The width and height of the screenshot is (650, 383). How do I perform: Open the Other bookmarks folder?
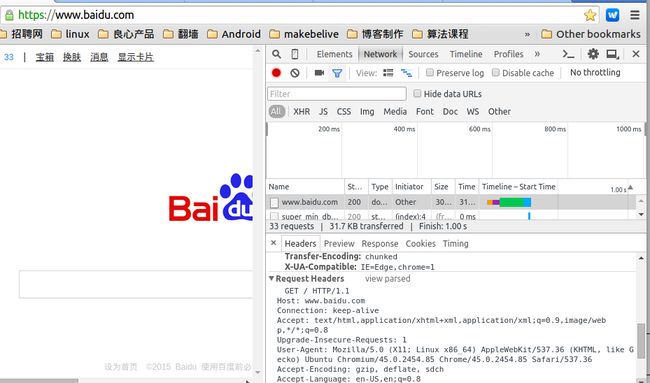pos(591,34)
